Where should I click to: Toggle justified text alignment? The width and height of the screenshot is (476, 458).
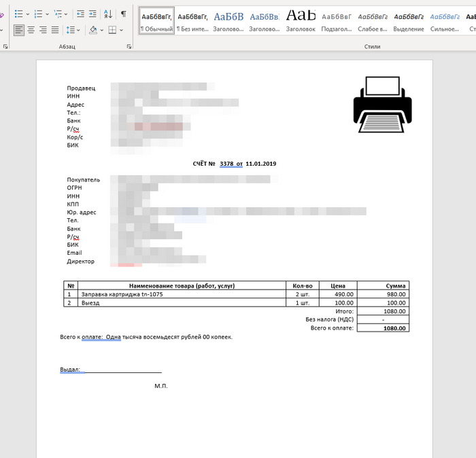[x=55, y=30]
